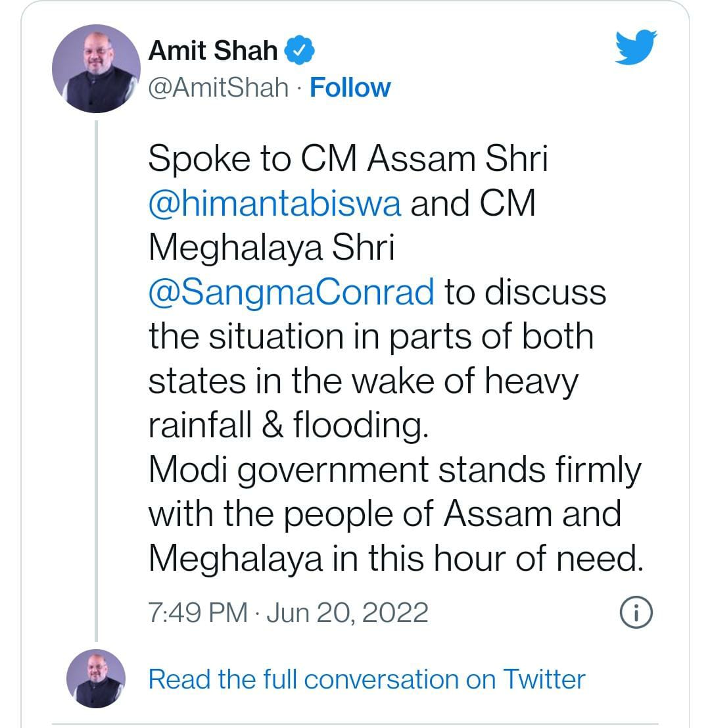Click the 7:49 PM time text
The width and height of the screenshot is (710, 728).
tap(198, 613)
